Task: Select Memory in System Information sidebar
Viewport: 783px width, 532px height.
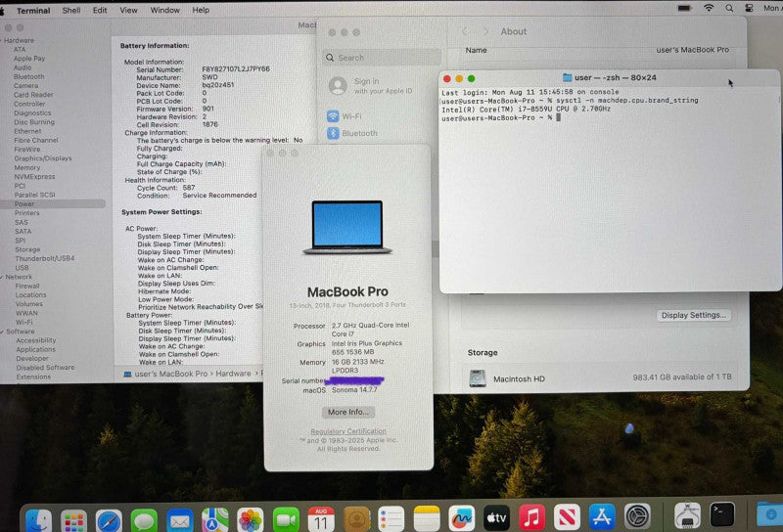Action: tap(27, 167)
